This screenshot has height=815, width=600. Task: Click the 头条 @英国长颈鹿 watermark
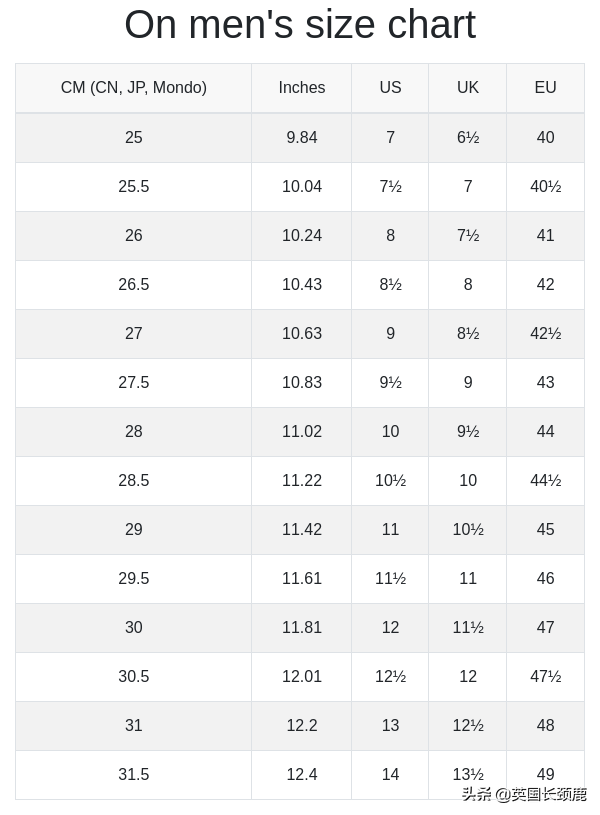pos(524,794)
